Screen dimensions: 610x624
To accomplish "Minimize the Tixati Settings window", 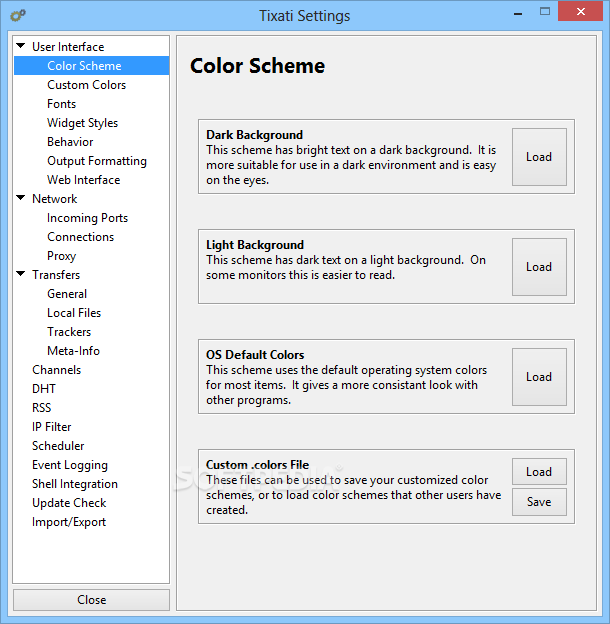I will coord(518,14).
